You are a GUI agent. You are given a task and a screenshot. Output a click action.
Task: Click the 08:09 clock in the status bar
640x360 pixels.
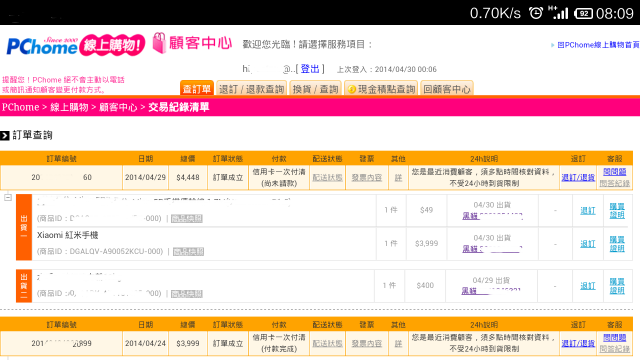click(x=615, y=13)
